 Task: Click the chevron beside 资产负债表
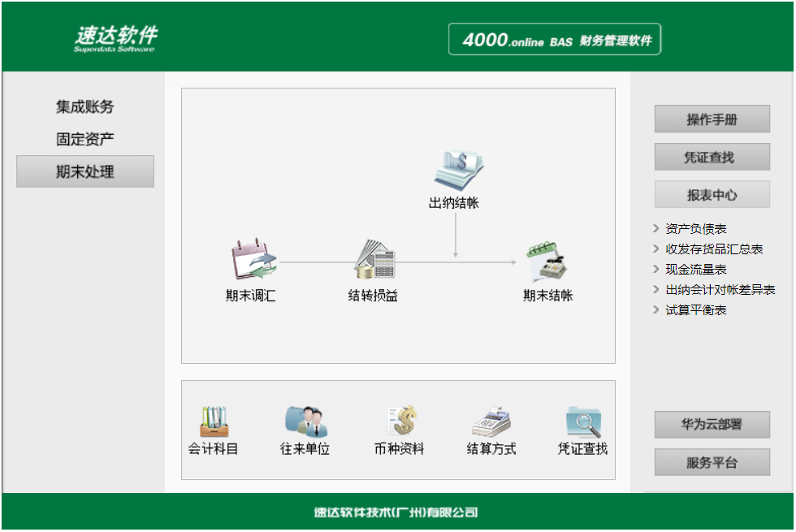(x=655, y=229)
